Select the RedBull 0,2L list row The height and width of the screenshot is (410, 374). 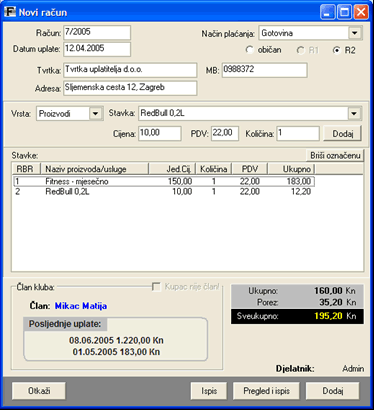click(x=164, y=192)
